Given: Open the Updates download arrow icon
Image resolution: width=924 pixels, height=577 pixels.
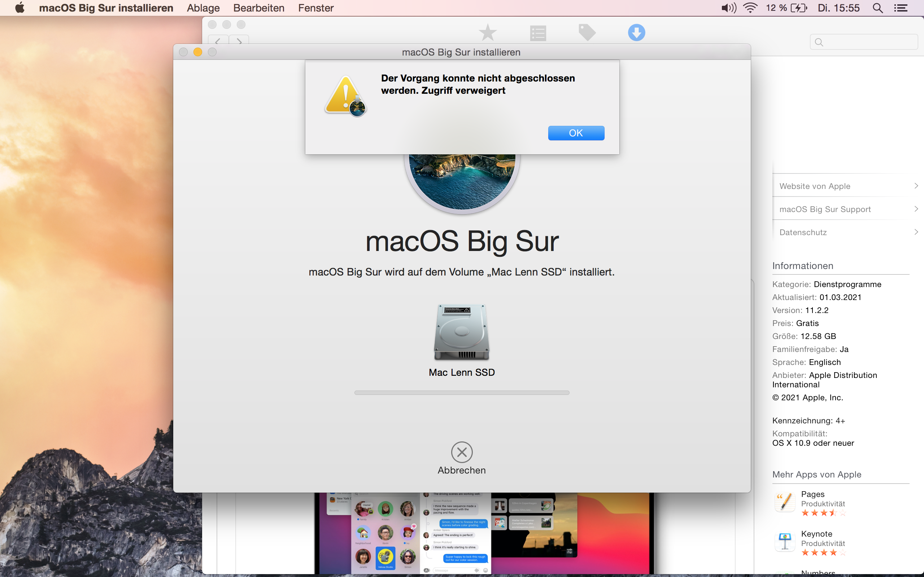Looking at the screenshot, I should [636, 32].
